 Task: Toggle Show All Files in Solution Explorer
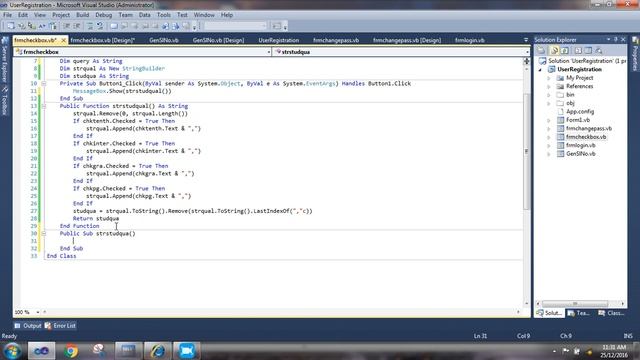tap(554, 51)
